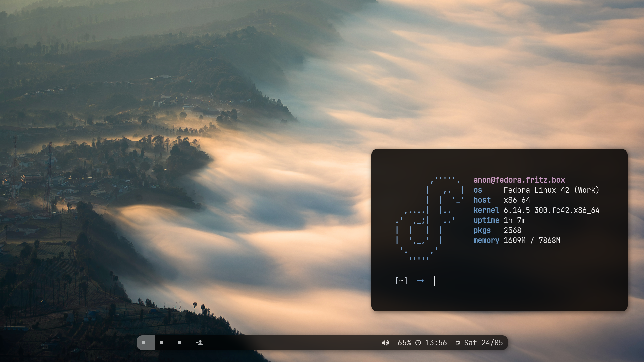Screen dimensions: 644x362
Task: Click the memory value 1609M / 7868M
Action: click(532, 240)
